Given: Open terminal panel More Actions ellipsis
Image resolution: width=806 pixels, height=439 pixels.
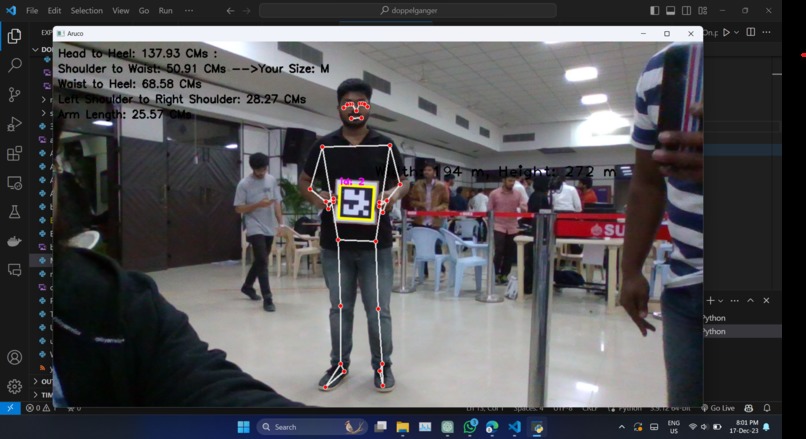Looking at the screenshot, I should coord(735,300).
